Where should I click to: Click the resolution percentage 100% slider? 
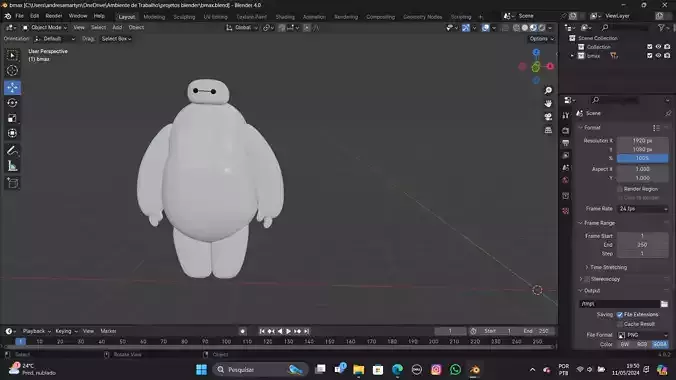[x=642, y=158]
